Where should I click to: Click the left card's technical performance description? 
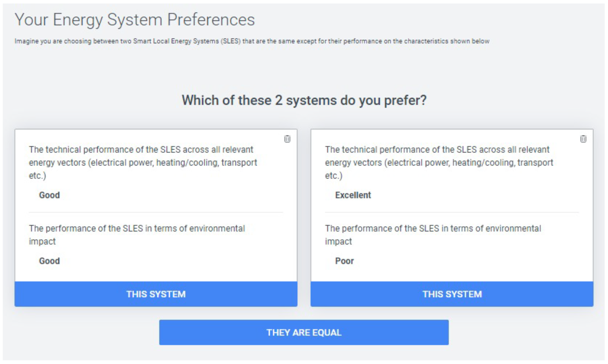point(143,162)
